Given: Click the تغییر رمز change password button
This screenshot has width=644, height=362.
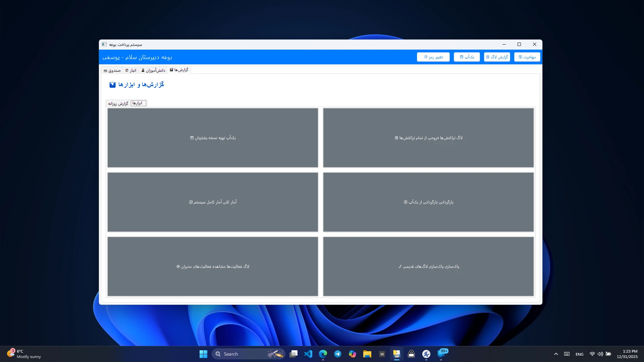Looking at the screenshot, I should [x=433, y=57].
